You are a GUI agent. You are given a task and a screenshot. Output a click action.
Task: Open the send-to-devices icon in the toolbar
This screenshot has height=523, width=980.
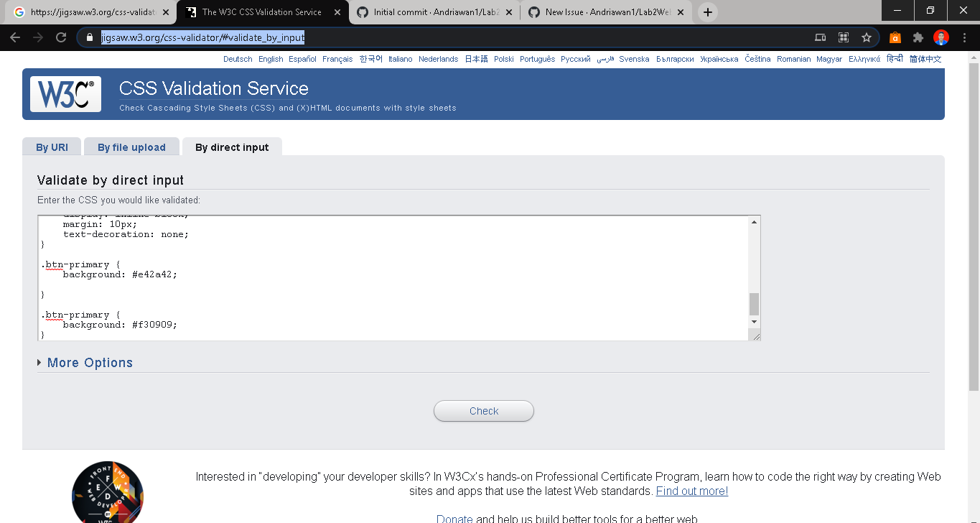tap(821, 37)
